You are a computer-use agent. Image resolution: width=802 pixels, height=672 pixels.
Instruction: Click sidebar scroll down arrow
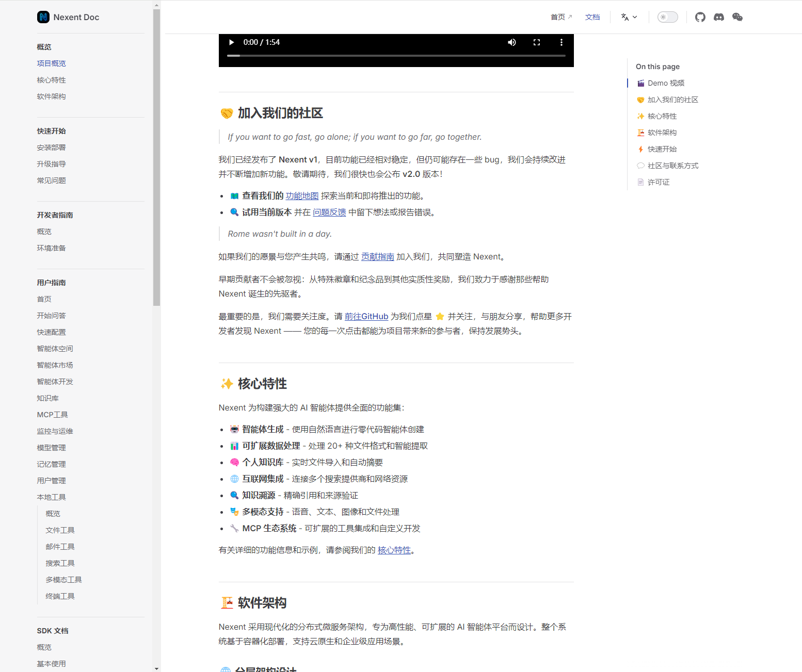pyautogui.click(x=156, y=668)
